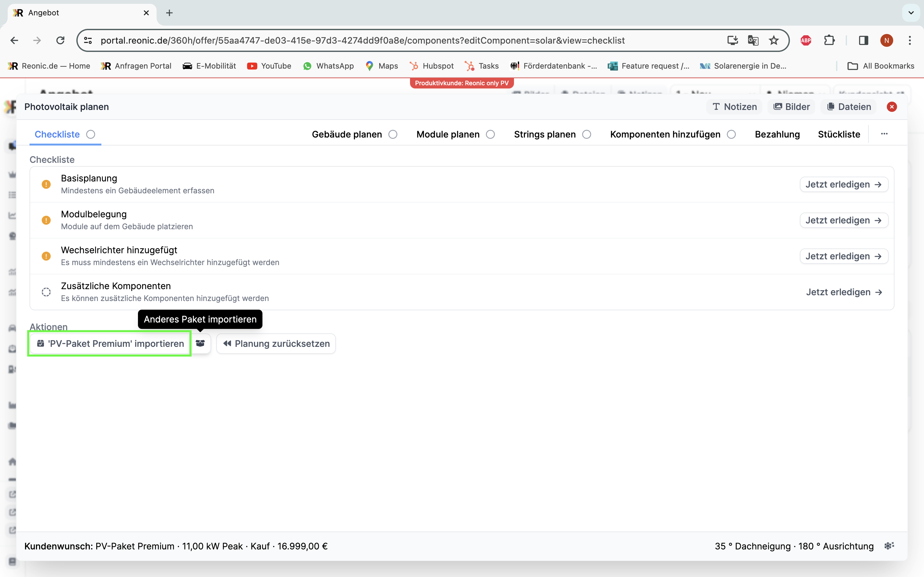Click the Module planen status circle
924x577 pixels.
click(x=491, y=134)
